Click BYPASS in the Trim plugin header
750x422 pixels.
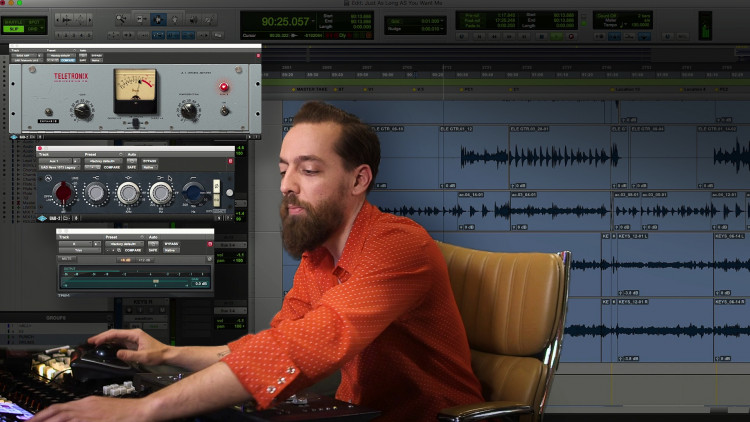[171, 244]
